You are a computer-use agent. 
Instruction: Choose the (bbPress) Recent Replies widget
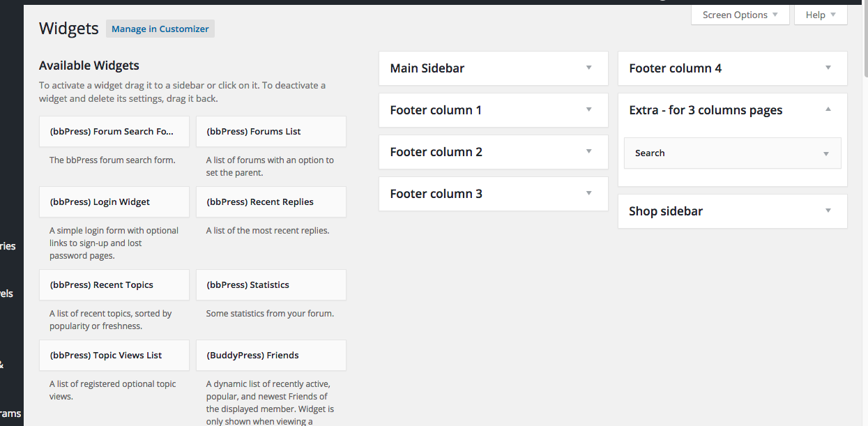(271, 202)
